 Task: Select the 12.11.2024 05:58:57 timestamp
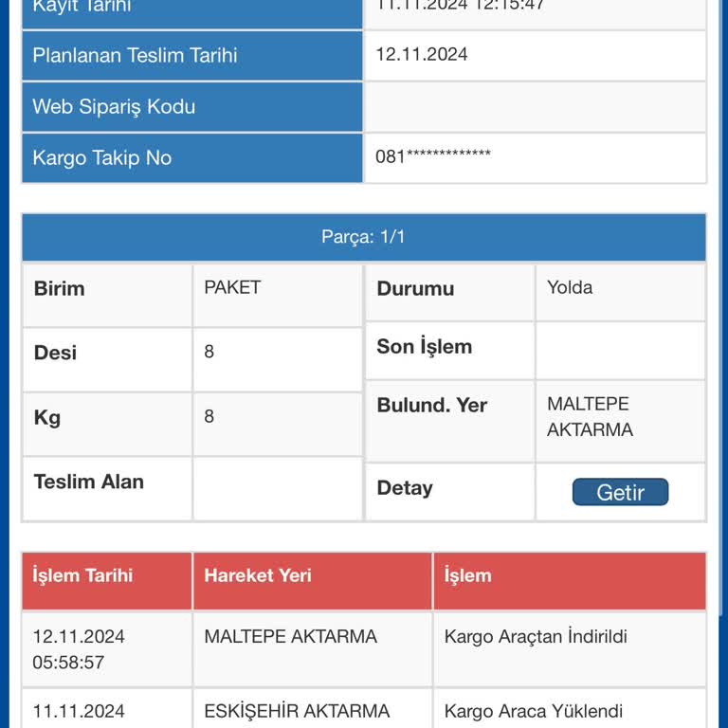[x=79, y=649]
